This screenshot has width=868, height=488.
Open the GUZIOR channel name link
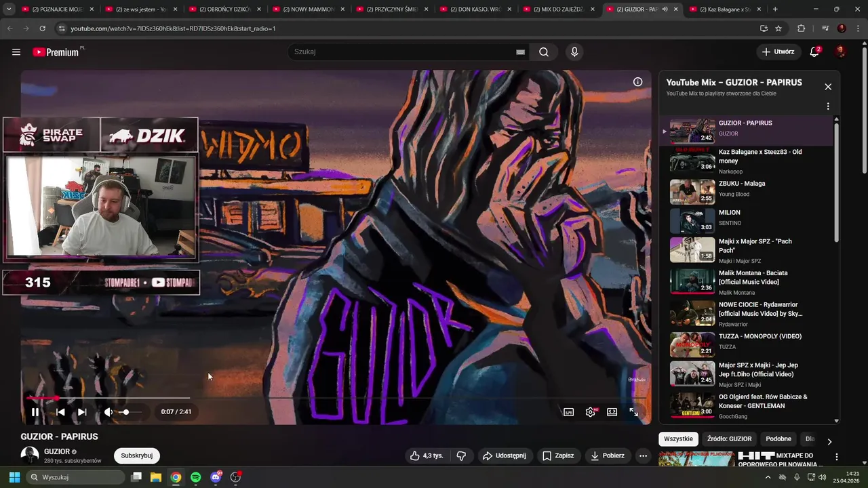point(57,451)
